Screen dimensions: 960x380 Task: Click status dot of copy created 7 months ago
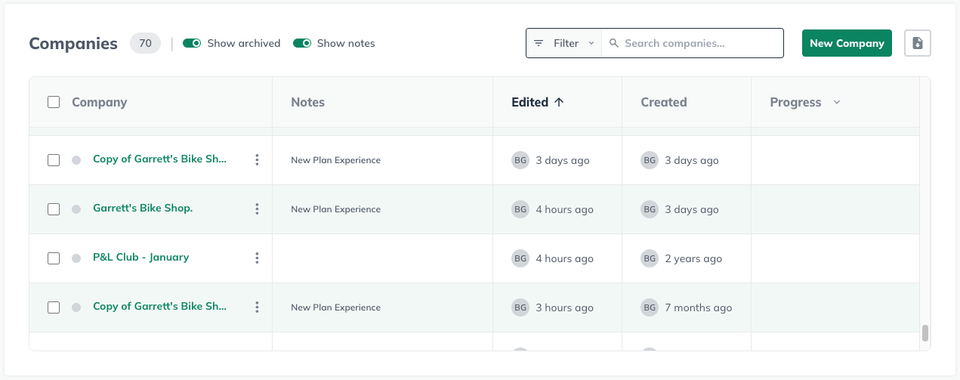pos(76,307)
